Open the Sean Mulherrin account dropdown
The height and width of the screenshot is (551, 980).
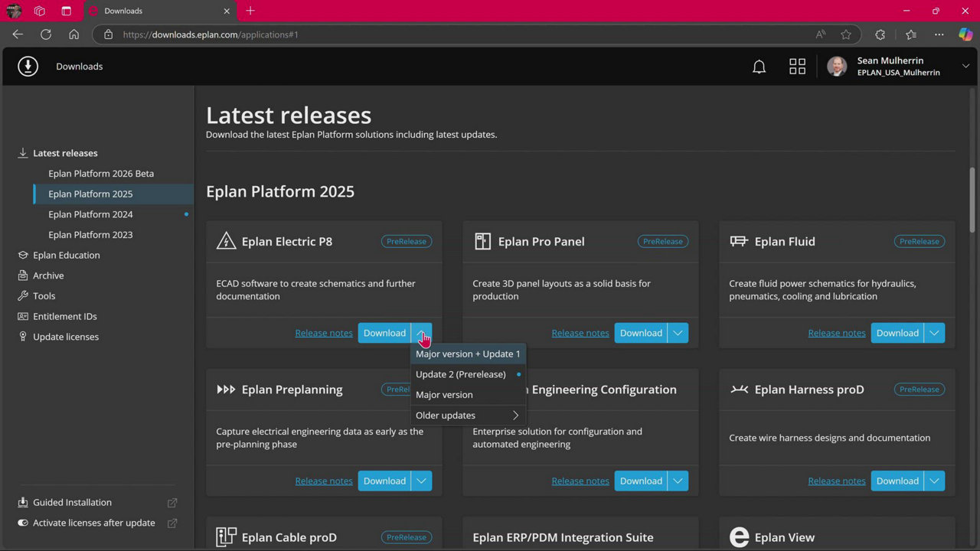pos(965,67)
